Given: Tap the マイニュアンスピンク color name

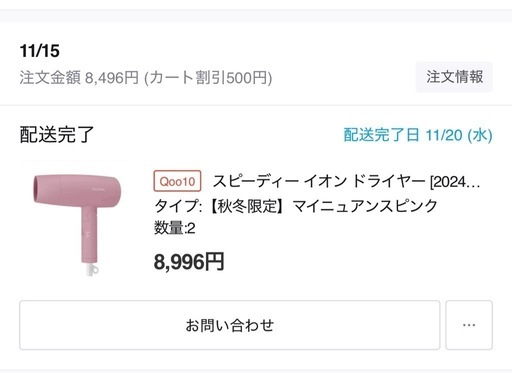Looking at the screenshot, I should pyautogui.click(x=365, y=206).
